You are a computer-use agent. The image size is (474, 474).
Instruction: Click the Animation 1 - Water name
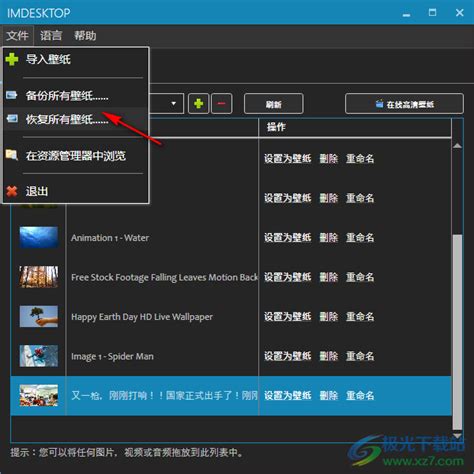point(110,238)
